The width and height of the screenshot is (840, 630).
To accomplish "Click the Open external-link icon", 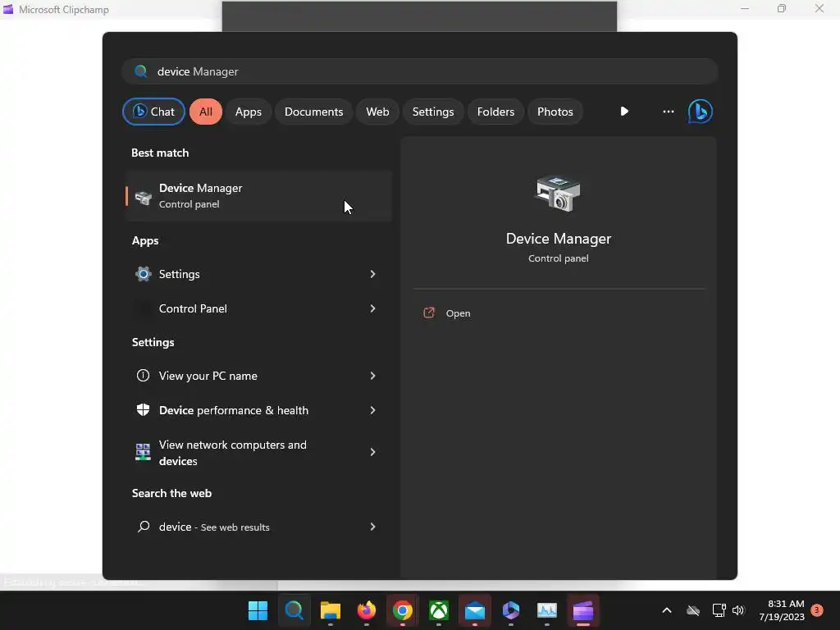I will pyautogui.click(x=429, y=313).
